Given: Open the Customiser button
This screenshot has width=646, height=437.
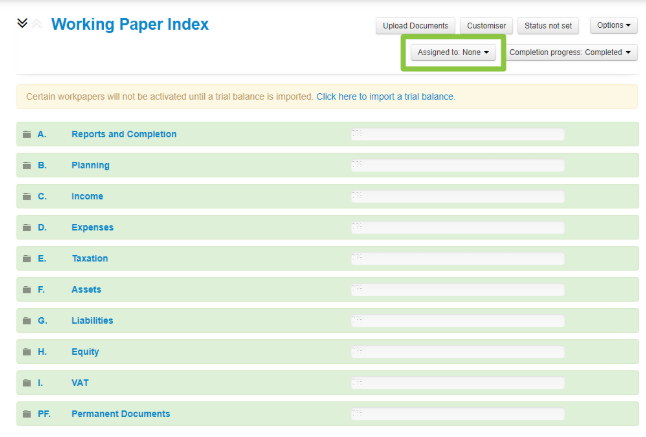Looking at the screenshot, I should pos(487,25).
